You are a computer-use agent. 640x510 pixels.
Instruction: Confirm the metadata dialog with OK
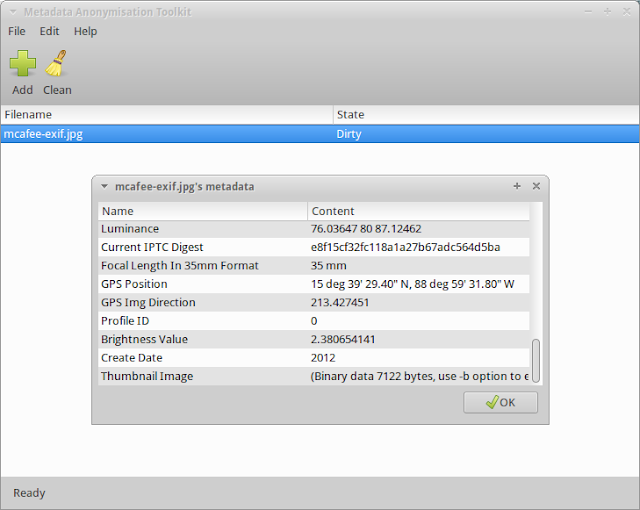point(500,402)
